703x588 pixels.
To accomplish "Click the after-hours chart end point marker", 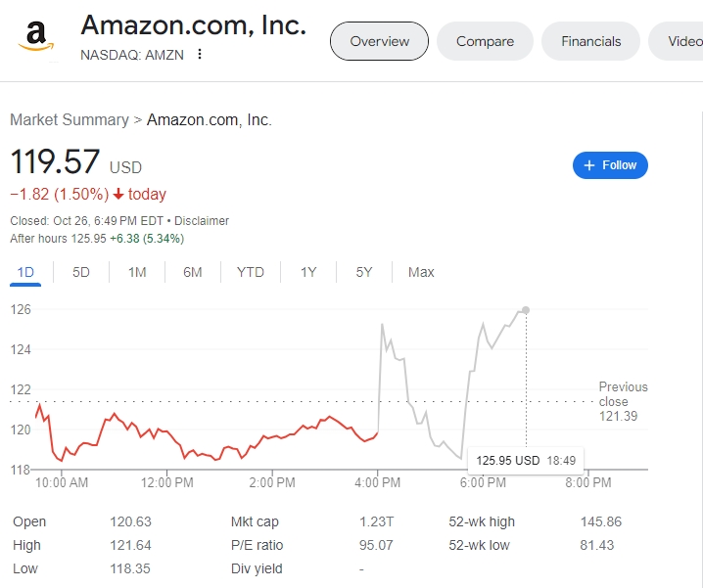I will point(527,310).
